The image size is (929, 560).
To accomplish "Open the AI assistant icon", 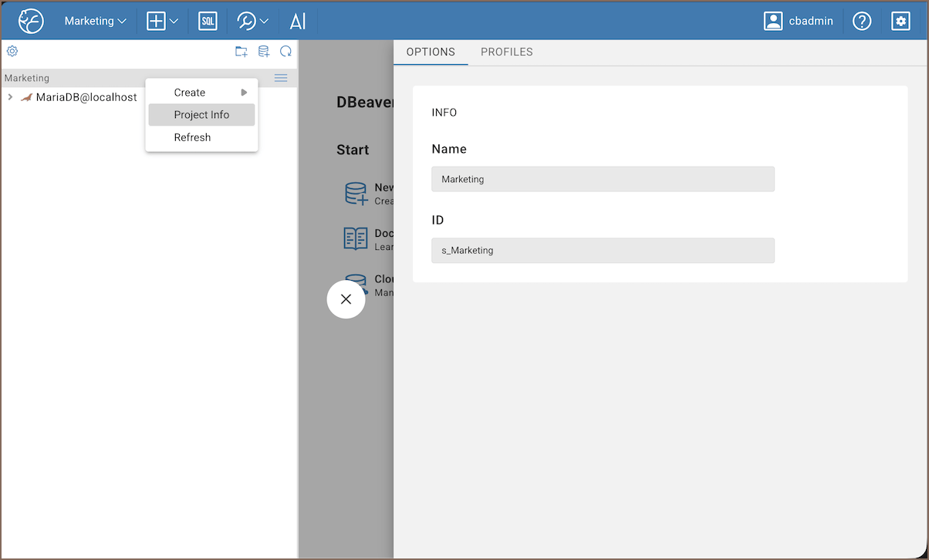I will pyautogui.click(x=298, y=21).
